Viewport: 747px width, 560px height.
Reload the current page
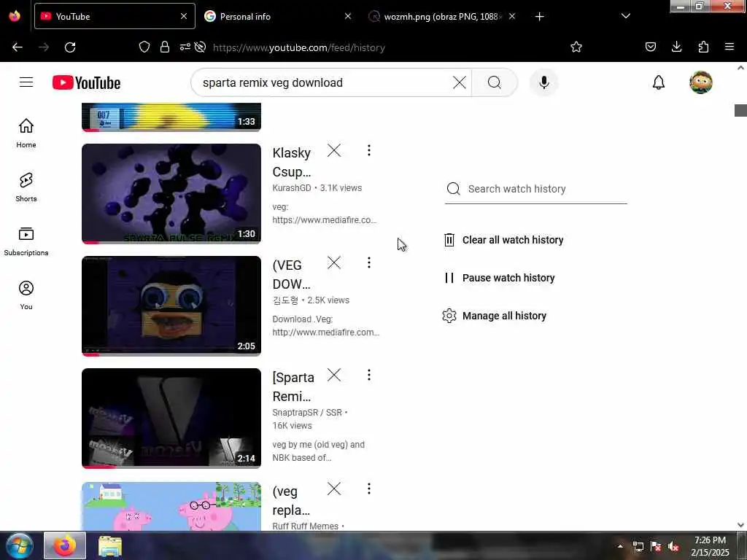[x=70, y=47]
